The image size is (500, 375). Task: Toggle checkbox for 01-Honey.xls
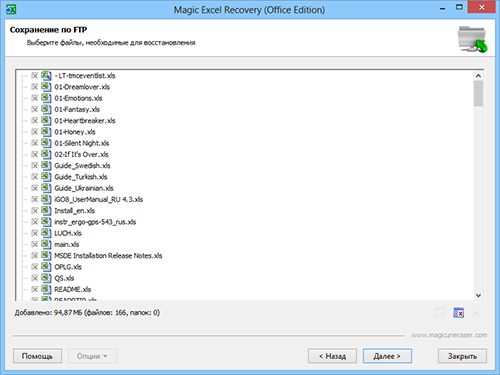[34, 132]
